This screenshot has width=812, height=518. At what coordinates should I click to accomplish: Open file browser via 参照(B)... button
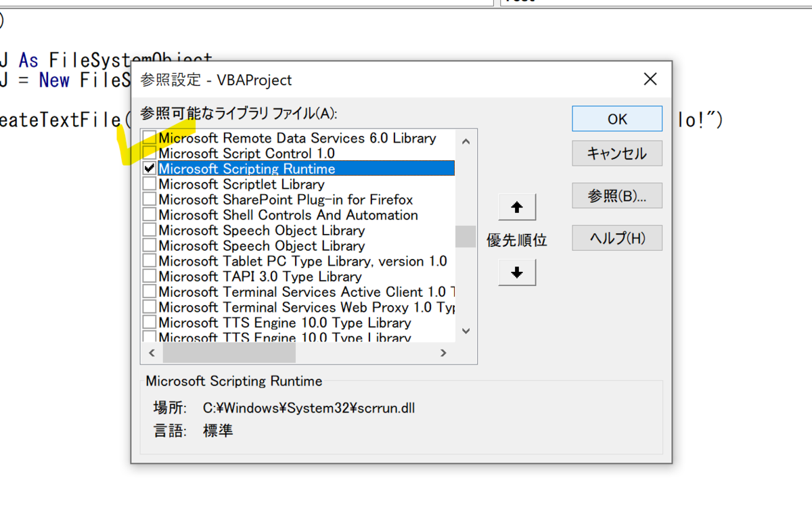pyautogui.click(x=616, y=195)
